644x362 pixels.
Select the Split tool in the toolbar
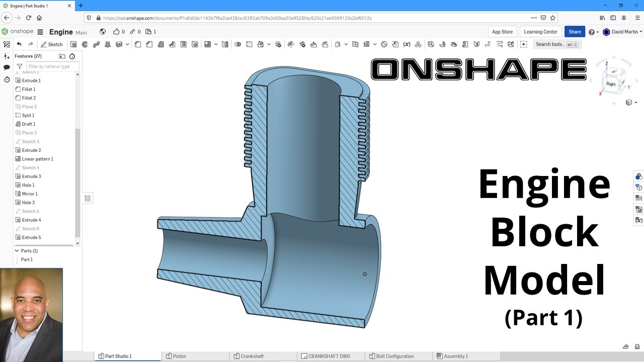(249, 44)
